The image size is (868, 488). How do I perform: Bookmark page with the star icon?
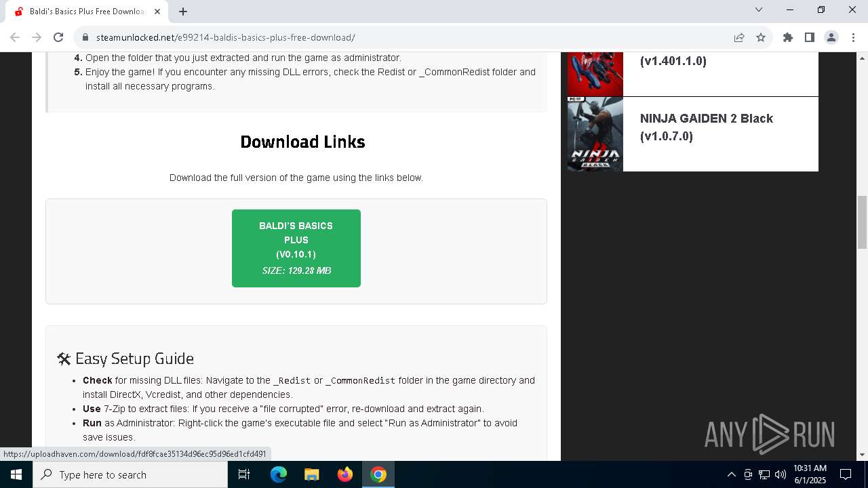pos(761,37)
